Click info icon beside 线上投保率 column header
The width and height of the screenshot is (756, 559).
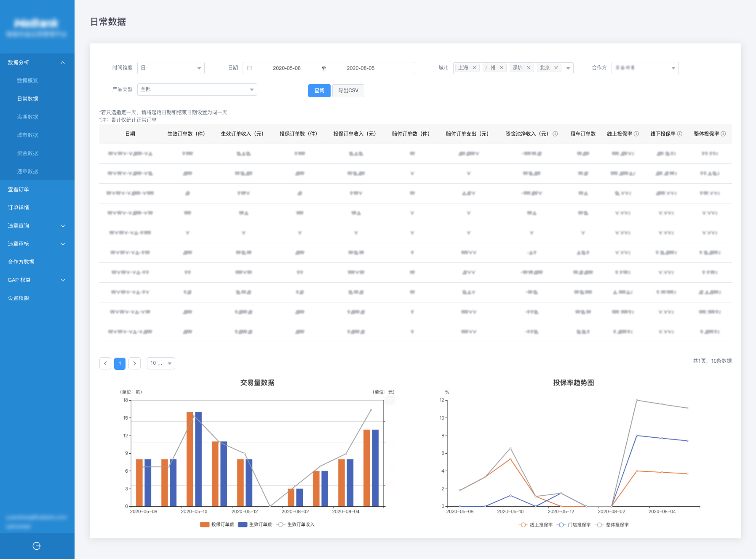pyautogui.click(x=636, y=134)
